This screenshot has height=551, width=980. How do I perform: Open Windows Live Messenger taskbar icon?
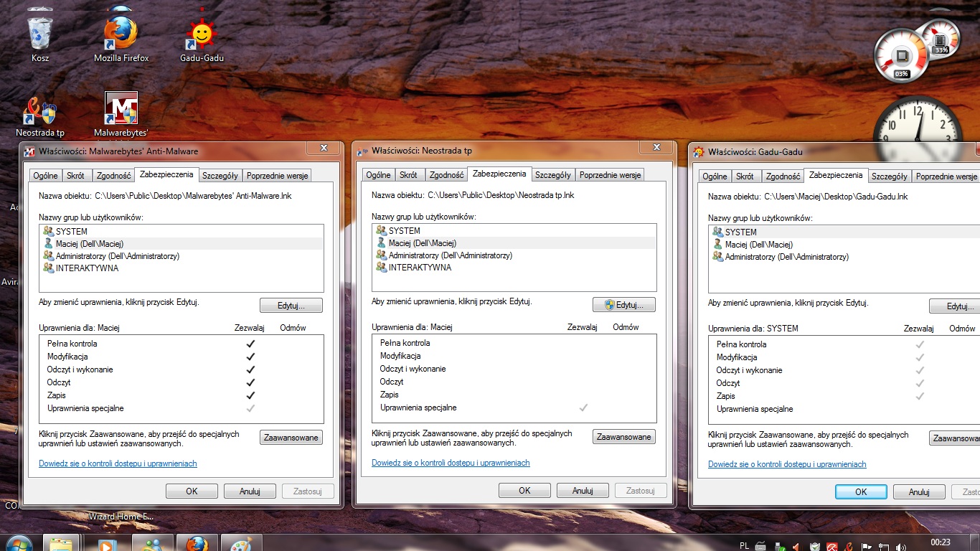click(151, 542)
